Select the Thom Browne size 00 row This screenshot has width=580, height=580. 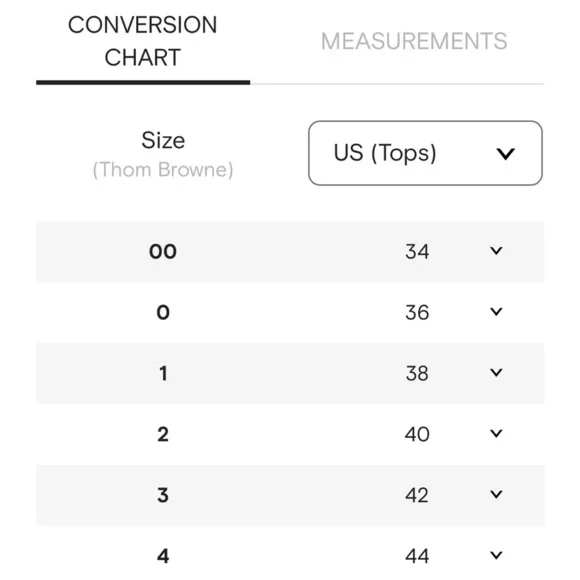290,252
